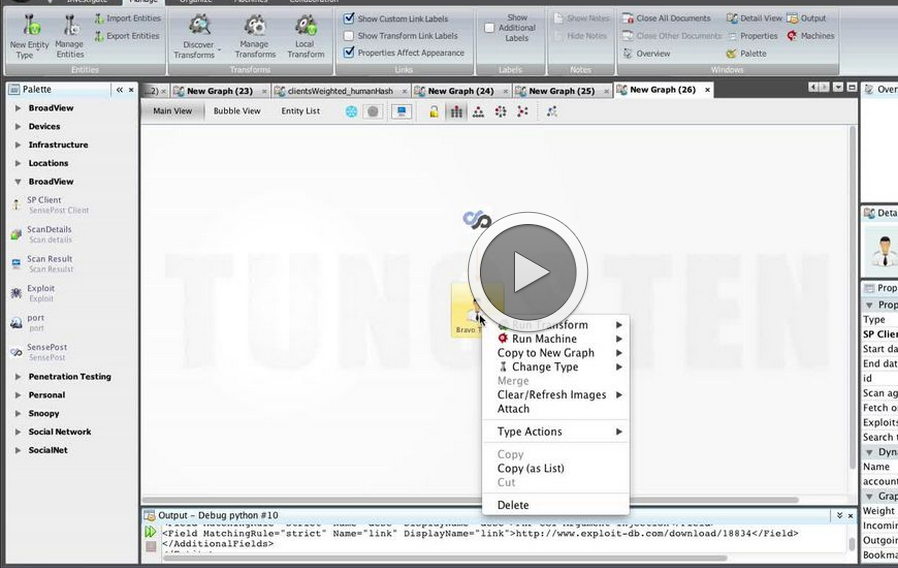The image size is (898, 568).
Task: Select the SP Client palette entity
Action: click(x=17, y=204)
